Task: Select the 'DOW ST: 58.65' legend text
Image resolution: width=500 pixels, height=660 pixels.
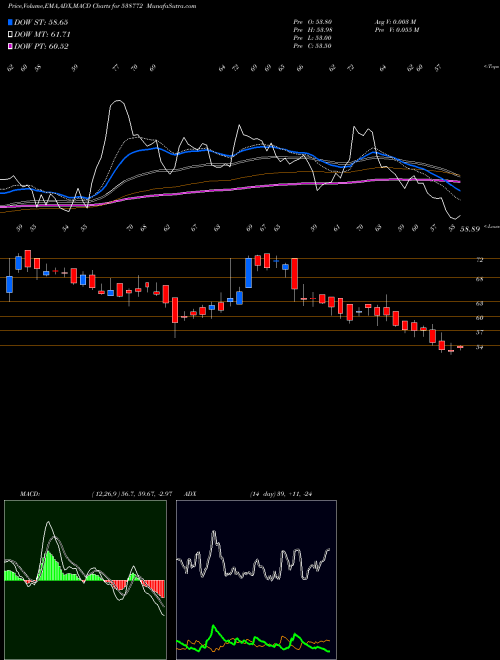Action: point(41,22)
